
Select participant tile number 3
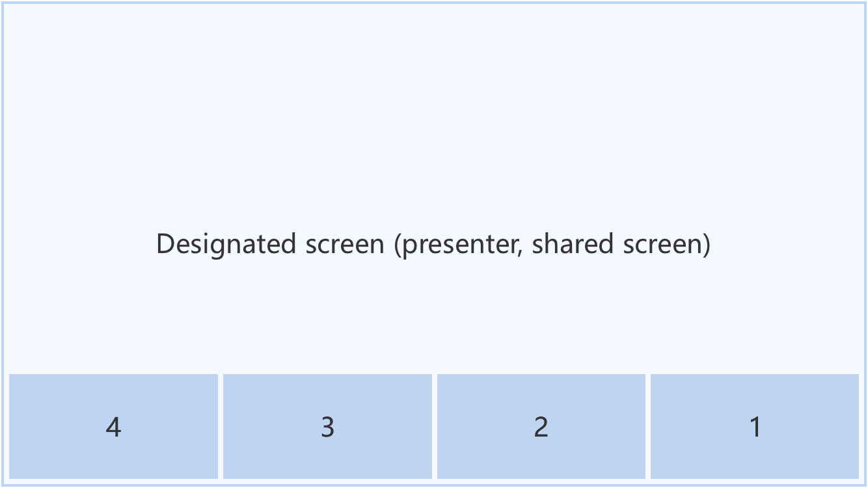(327, 426)
